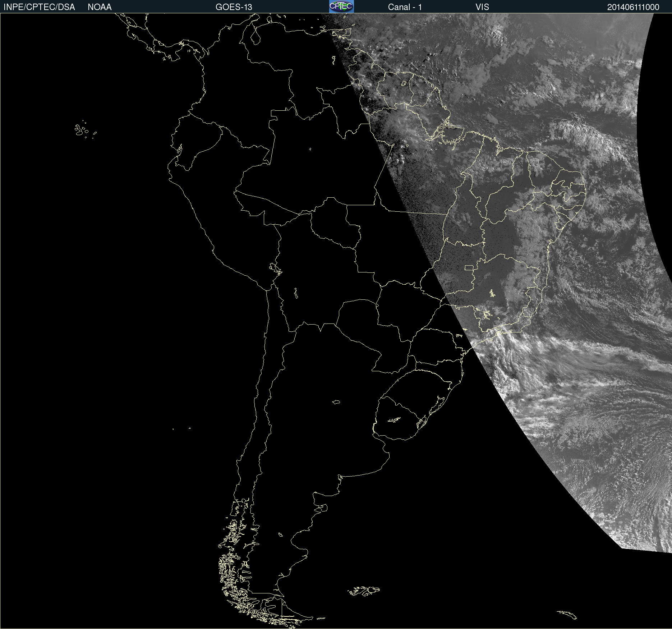Click the VIS band label

tap(482, 7)
